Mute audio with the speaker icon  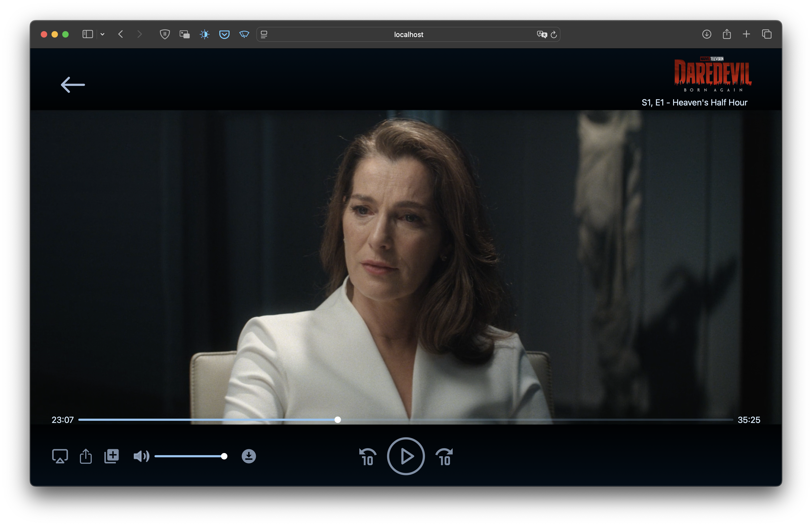(141, 456)
